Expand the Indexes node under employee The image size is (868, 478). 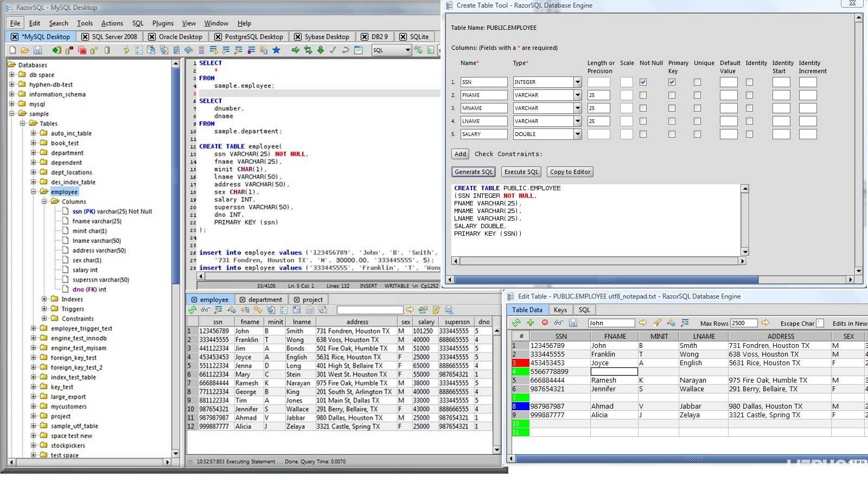click(44, 299)
